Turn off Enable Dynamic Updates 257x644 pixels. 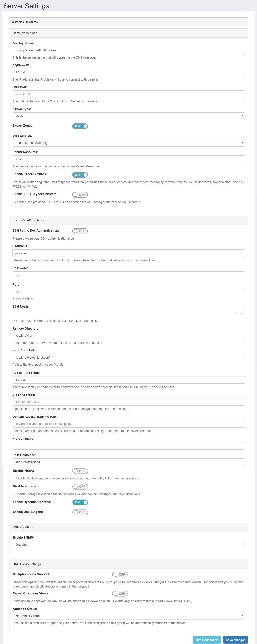tap(80, 502)
